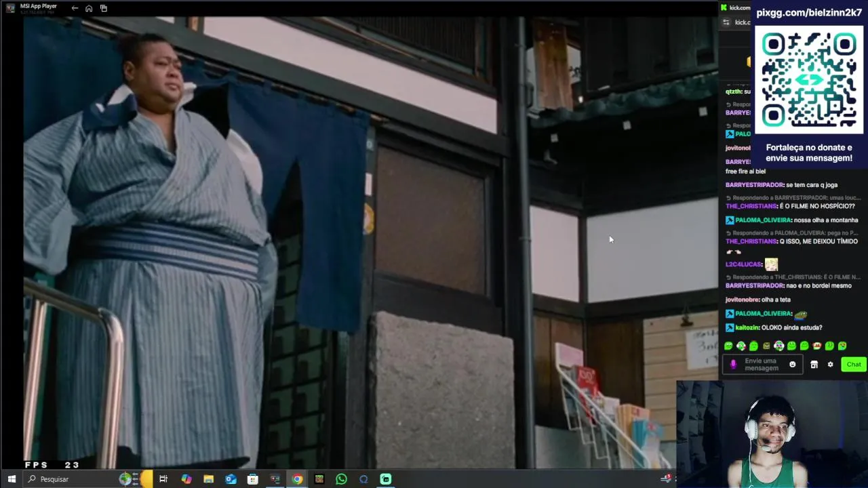The height and width of the screenshot is (488, 868).
Task: Click the 'free fire ai biel' chat message
Action: (745, 171)
